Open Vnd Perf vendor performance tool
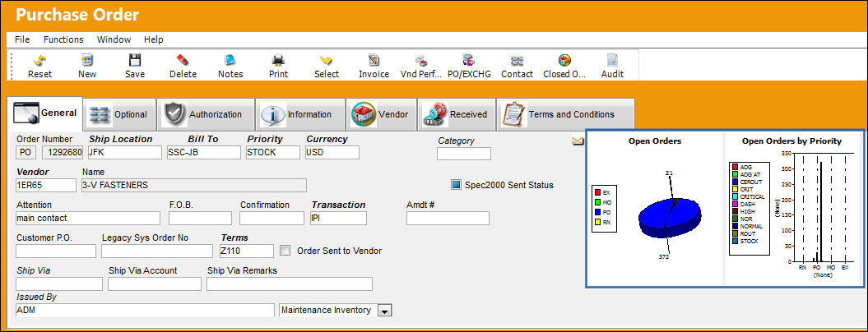This screenshot has height=332, width=868. coord(420,60)
